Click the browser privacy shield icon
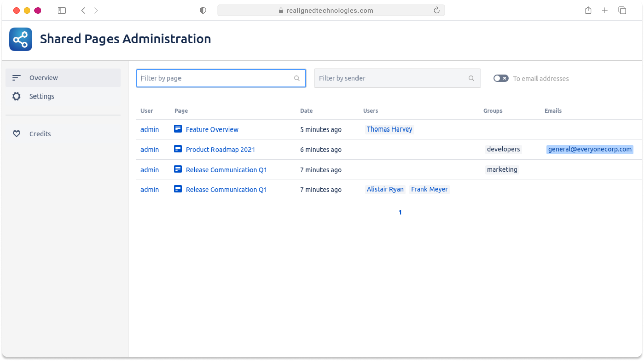This screenshot has width=644, height=361. (x=203, y=10)
